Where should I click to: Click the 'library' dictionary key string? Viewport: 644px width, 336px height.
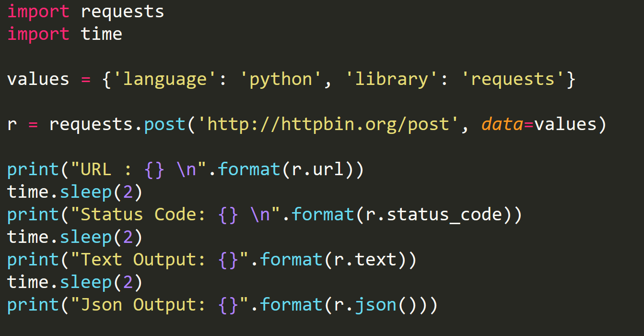[391, 79]
